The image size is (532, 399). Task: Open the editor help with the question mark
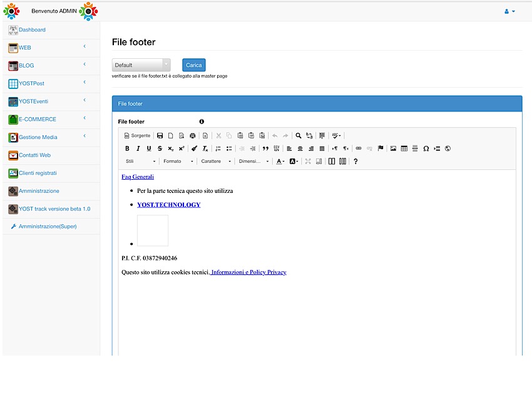tap(355, 161)
